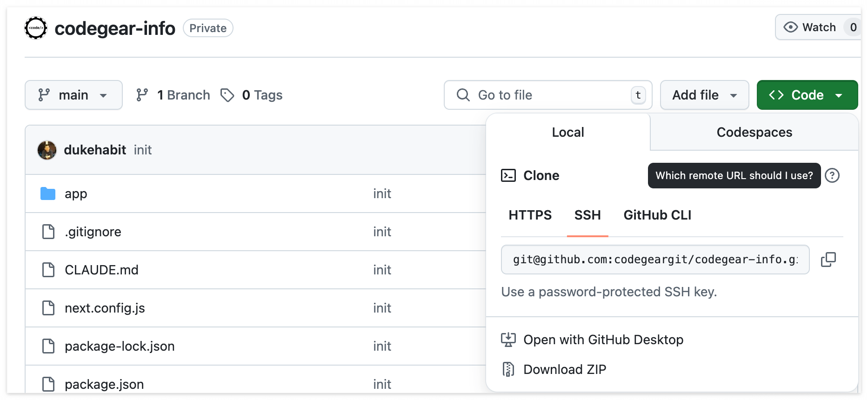Open the init commit for the package.json row
This screenshot has height=400, width=868.
382,384
